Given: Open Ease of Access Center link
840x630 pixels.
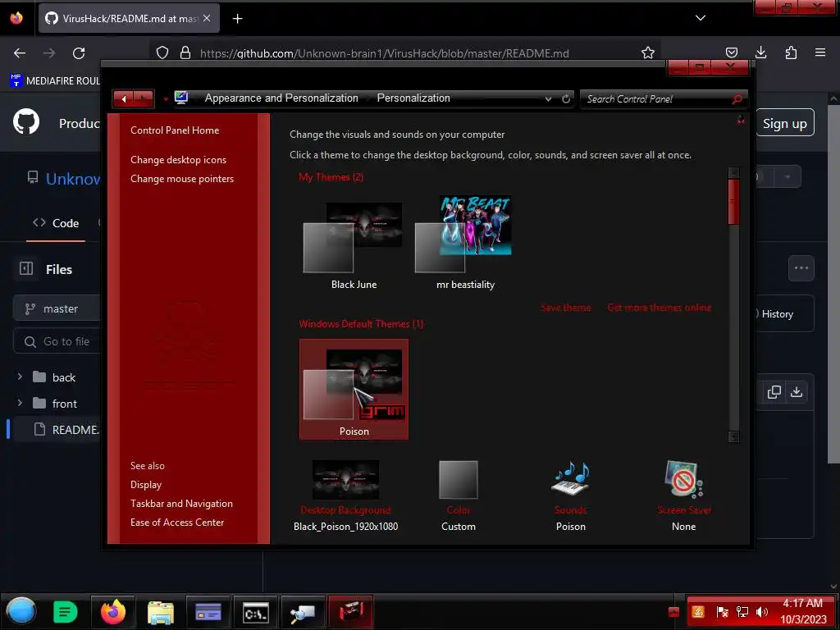Looking at the screenshot, I should (177, 523).
